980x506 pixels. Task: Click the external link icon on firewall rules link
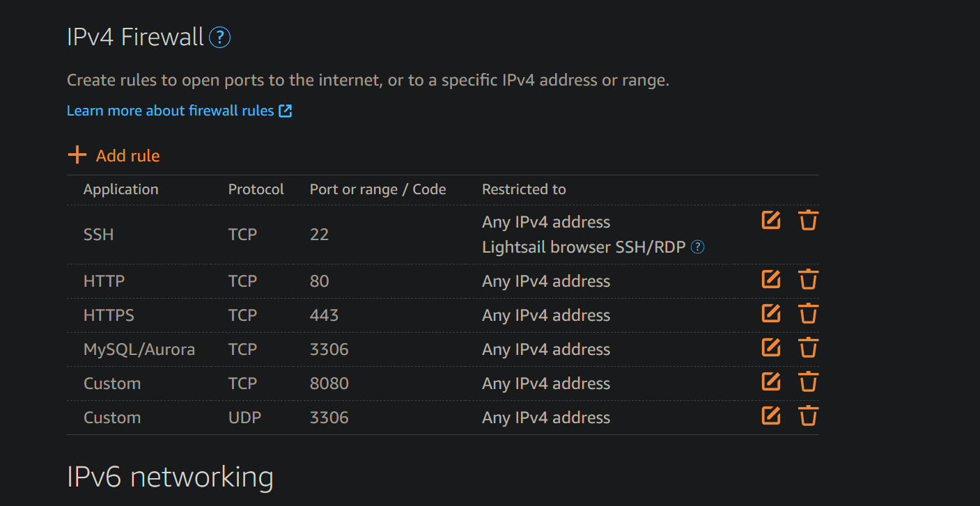(x=286, y=110)
